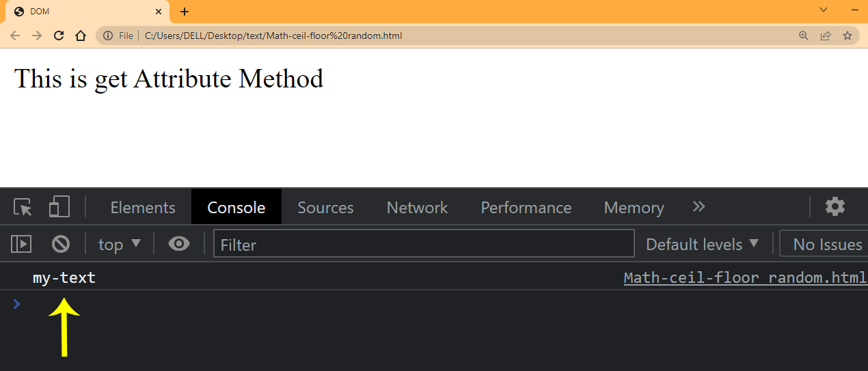The width and height of the screenshot is (868, 371).
Task: Switch to the Sources tab
Action: pyautogui.click(x=325, y=207)
